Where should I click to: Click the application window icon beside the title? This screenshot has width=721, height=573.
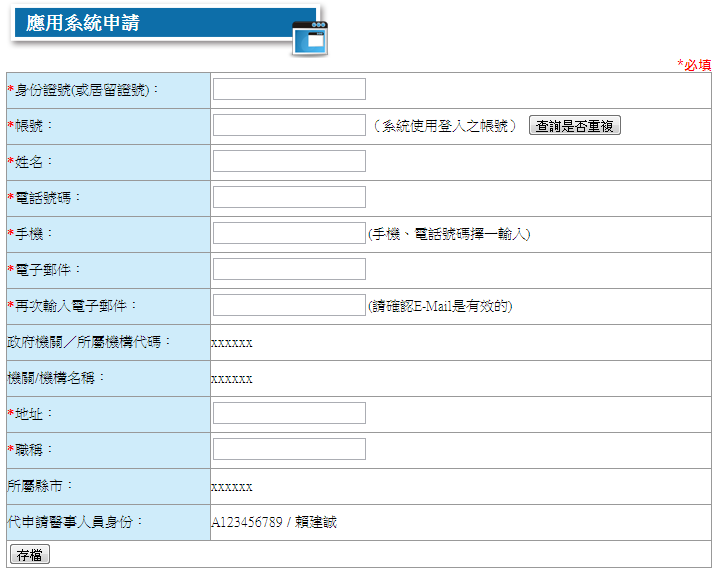[310, 39]
